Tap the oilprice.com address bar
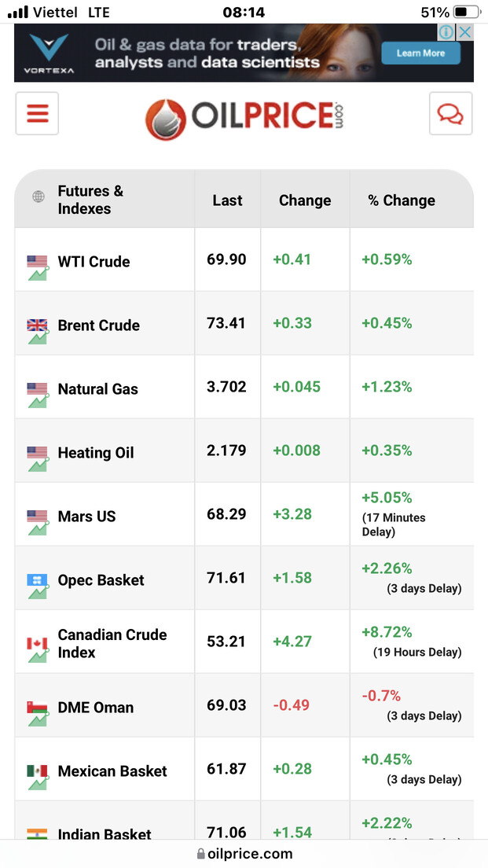The width and height of the screenshot is (488, 868). (244, 854)
